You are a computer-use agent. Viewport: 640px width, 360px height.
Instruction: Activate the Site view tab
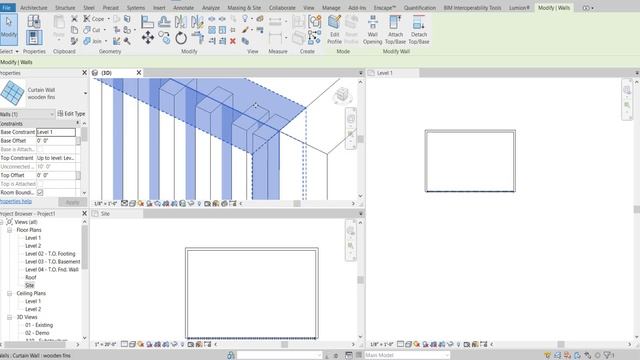[x=116, y=214]
